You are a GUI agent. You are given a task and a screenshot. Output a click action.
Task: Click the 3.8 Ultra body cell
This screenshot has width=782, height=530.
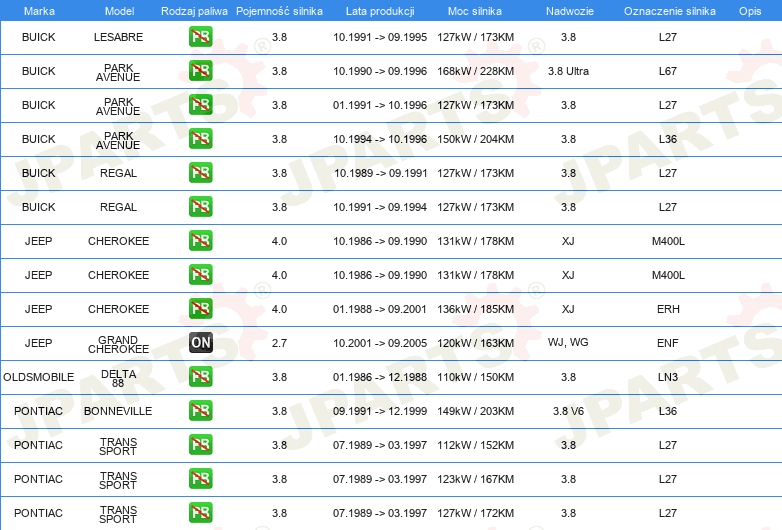point(568,71)
